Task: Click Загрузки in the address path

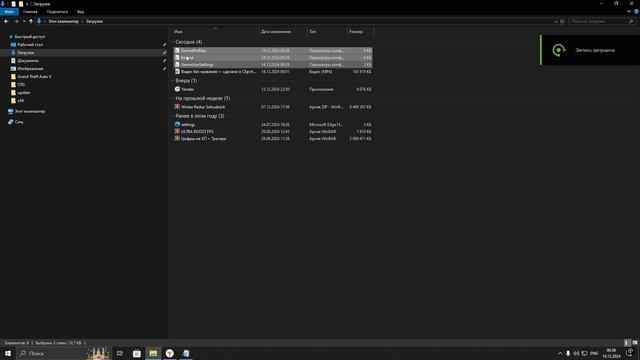Action: pos(94,21)
